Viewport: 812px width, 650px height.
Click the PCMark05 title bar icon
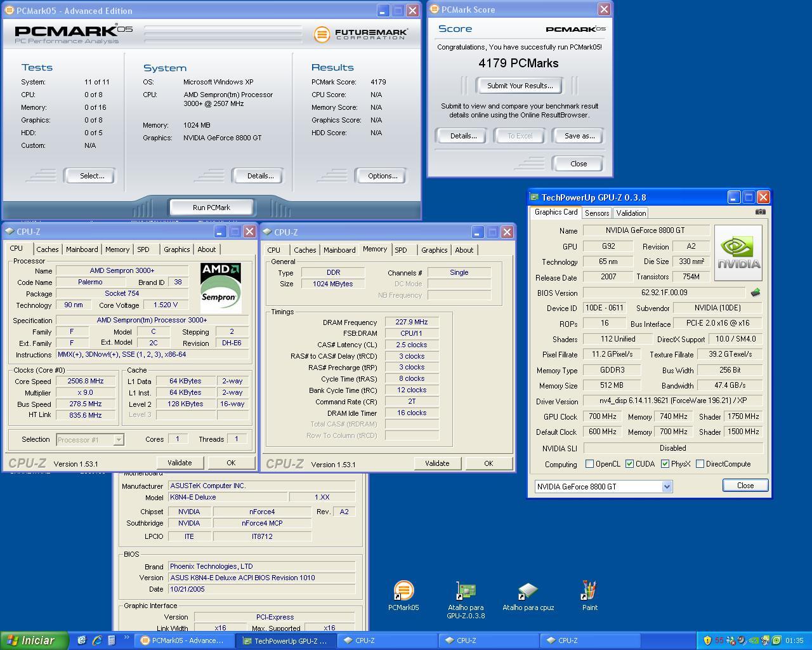pyautogui.click(x=9, y=10)
